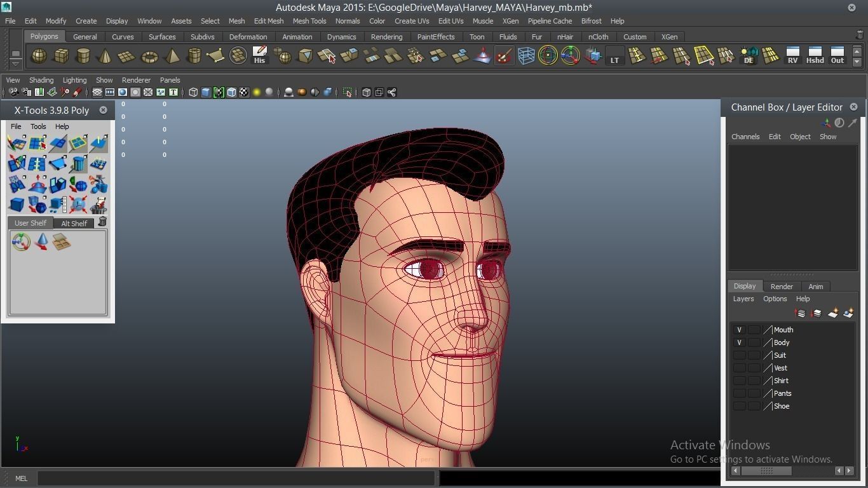Create a polygon pipe from the shelf

[x=194, y=56]
